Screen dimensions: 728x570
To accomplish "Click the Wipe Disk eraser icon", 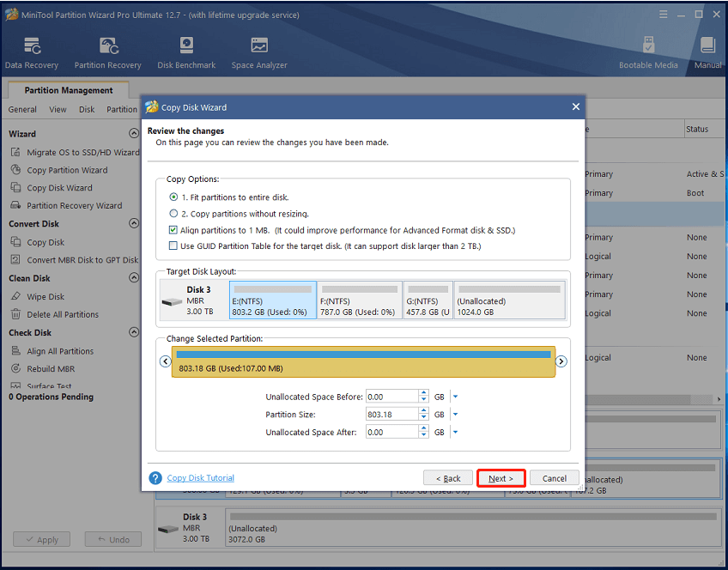I will tap(15, 296).
